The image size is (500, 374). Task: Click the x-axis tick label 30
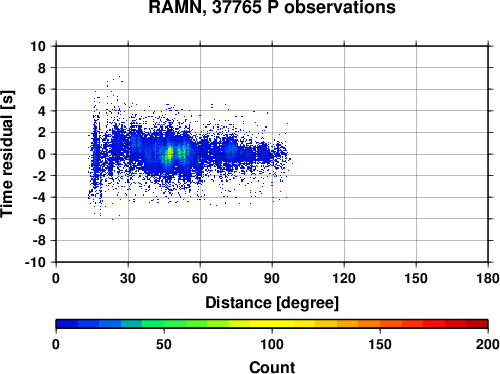(128, 278)
